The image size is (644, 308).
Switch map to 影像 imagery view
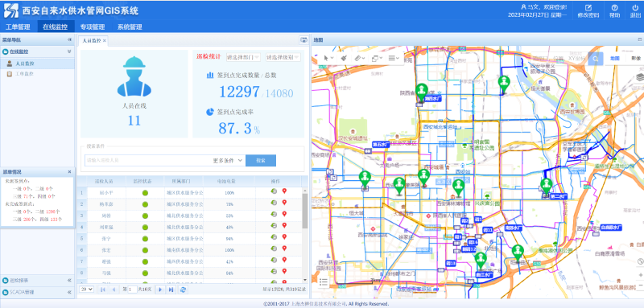[x=636, y=59]
